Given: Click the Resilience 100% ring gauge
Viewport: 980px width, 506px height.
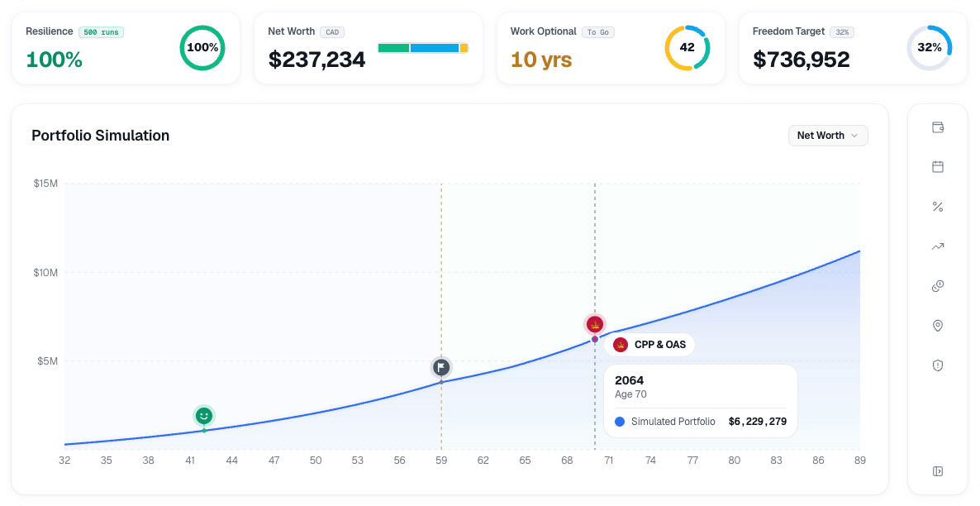Looking at the screenshot, I should [202, 47].
